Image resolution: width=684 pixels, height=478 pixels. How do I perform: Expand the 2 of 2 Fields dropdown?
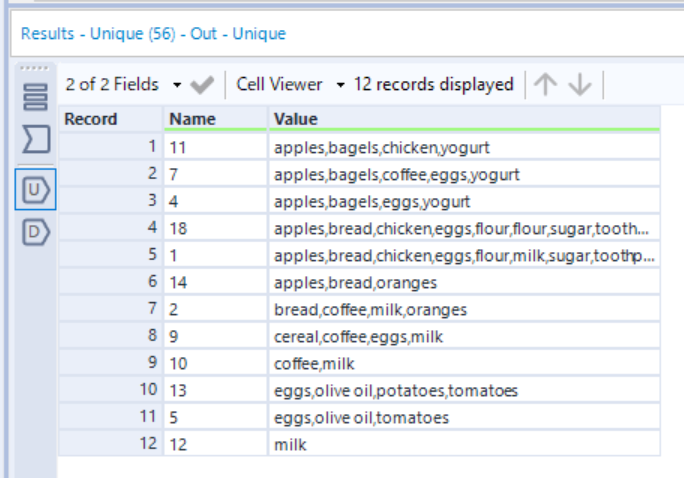coord(177,85)
